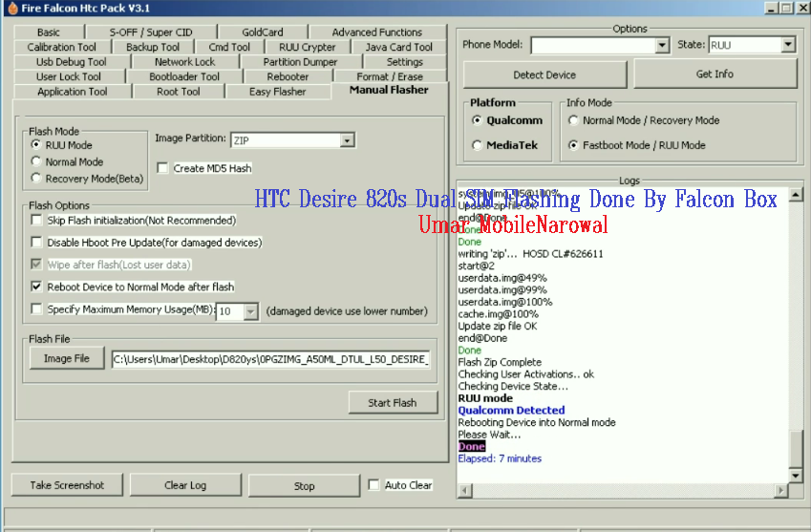Image resolution: width=811 pixels, height=532 pixels.
Task: Click the 'Update zip file OK' log line
Action: (x=497, y=327)
